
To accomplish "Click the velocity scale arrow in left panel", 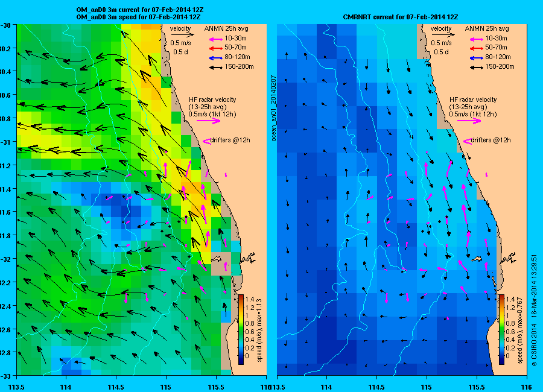I will [182, 34].
